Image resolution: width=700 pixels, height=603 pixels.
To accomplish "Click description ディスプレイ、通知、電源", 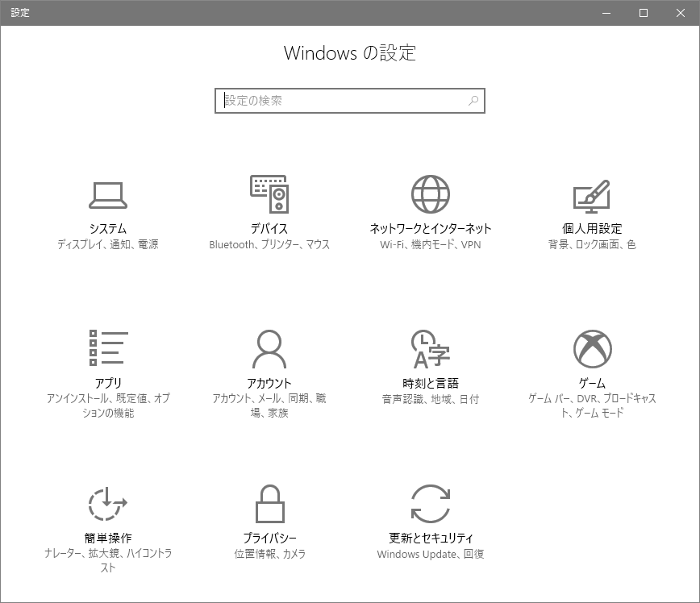I will click(x=108, y=244).
